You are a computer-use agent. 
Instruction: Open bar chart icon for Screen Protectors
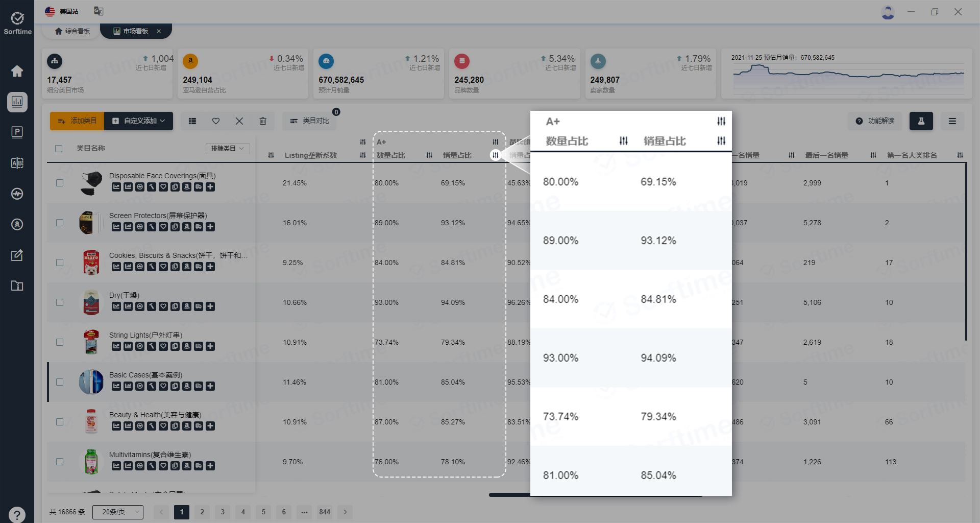tap(128, 227)
